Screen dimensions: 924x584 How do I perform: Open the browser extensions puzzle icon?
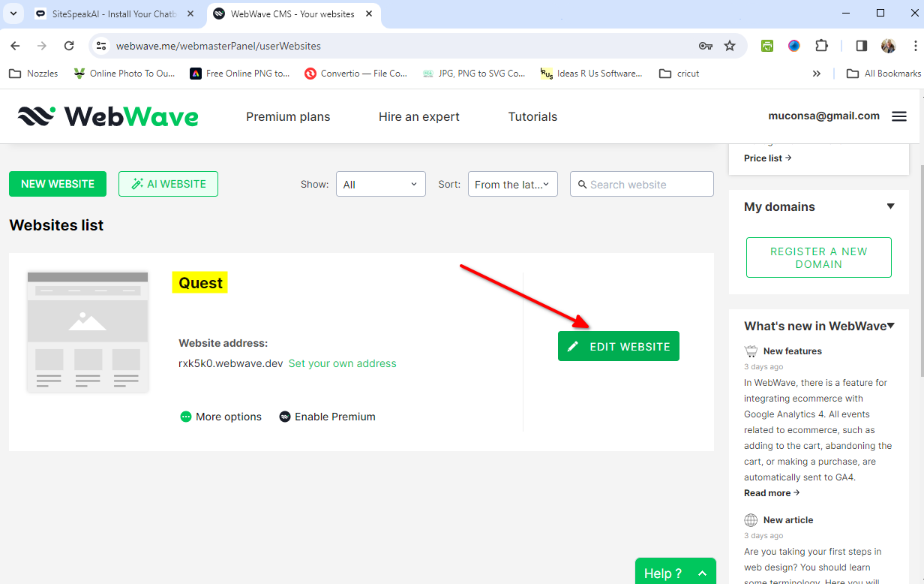click(x=821, y=46)
